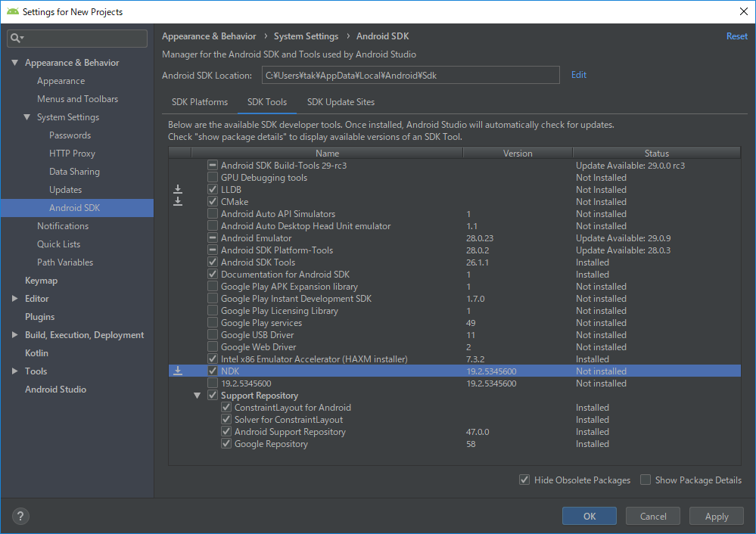756x534 pixels.
Task: Check GPU Debugging tools checkbox
Action: point(213,177)
